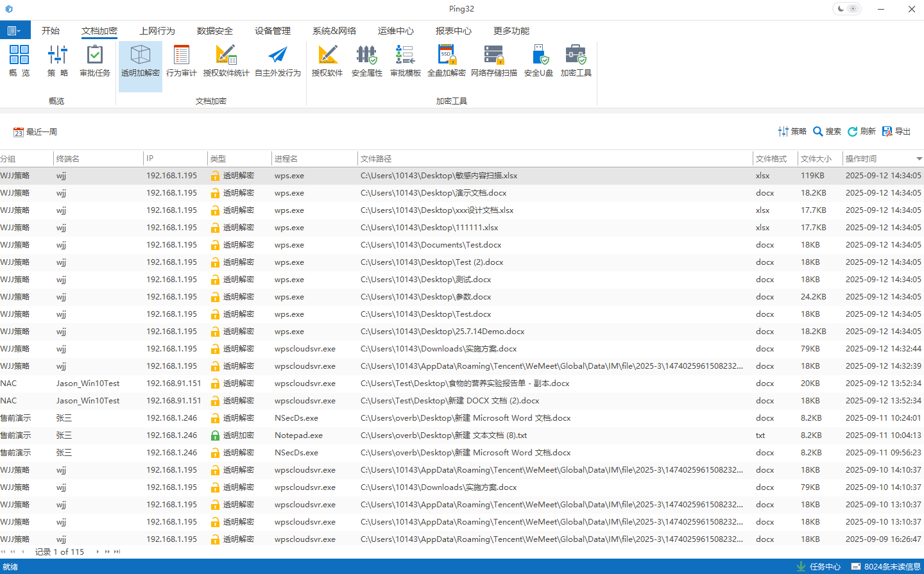Select the 敏感内容扫描.xlsx file row
The height and width of the screenshot is (574, 924).
pos(438,176)
